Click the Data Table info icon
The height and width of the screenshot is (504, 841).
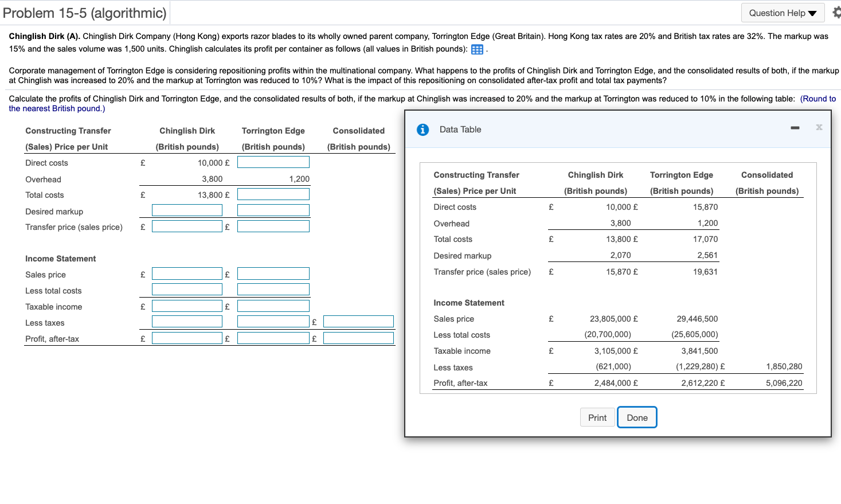423,130
